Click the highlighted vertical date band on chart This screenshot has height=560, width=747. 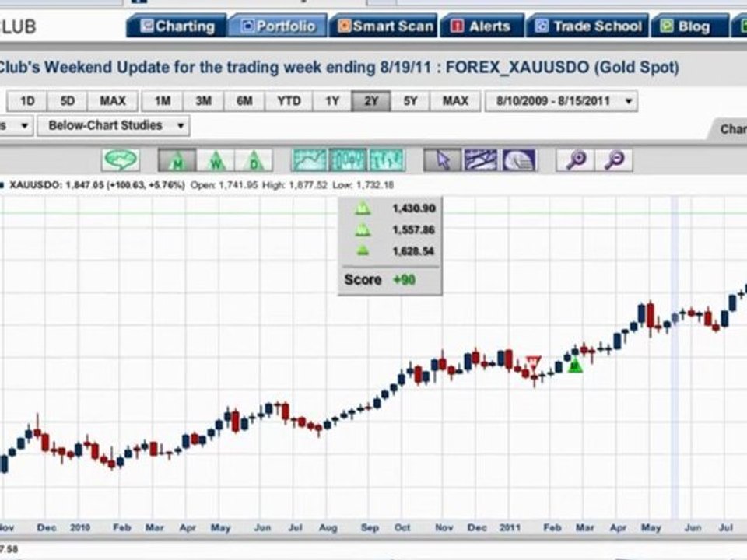(675, 357)
